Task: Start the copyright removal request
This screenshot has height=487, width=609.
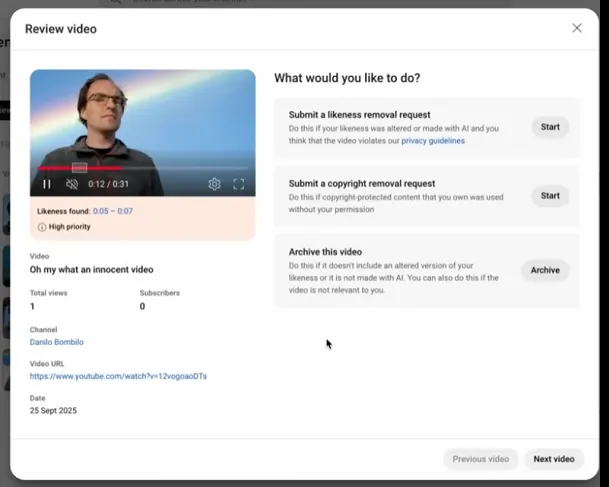Action: [x=550, y=195]
